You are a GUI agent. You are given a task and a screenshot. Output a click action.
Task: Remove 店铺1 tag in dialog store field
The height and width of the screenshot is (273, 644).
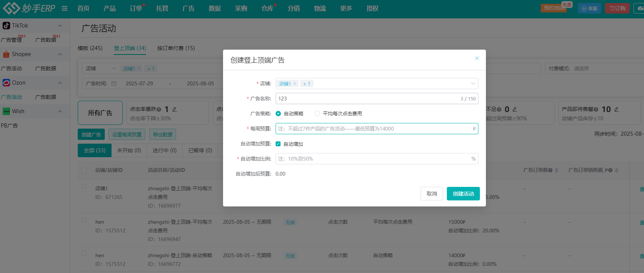[295, 83]
